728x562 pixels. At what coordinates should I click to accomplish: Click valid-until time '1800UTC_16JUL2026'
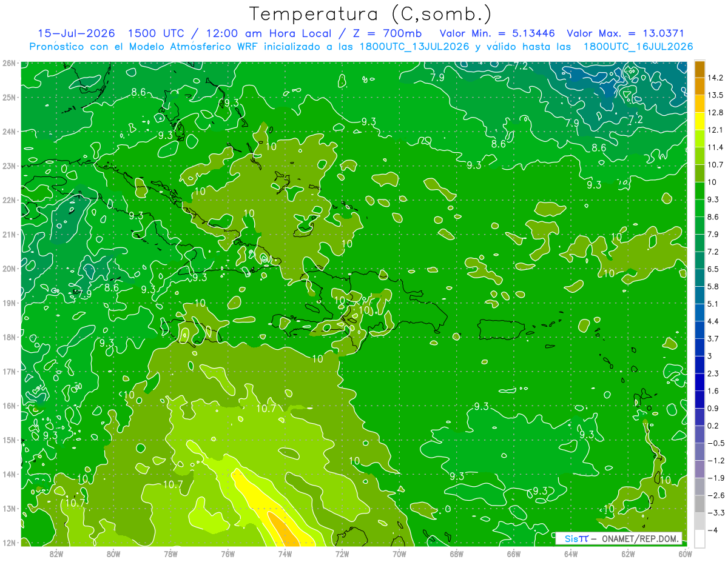[638, 46]
